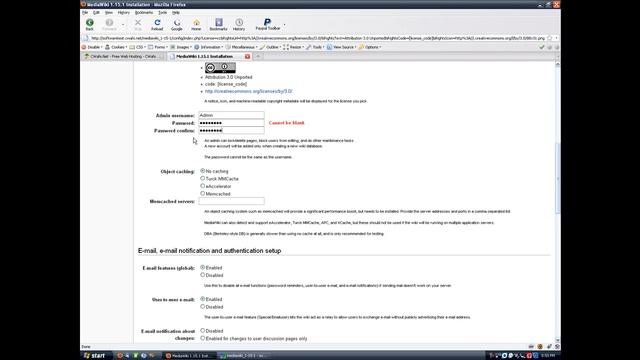Select Memcached caching option
The image size is (640, 360).
click(x=202, y=193)
